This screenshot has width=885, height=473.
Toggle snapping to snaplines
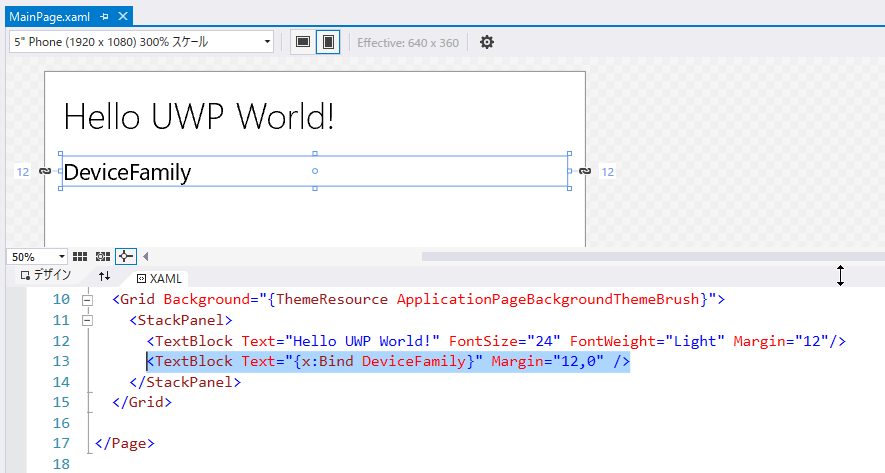point(125,257)
